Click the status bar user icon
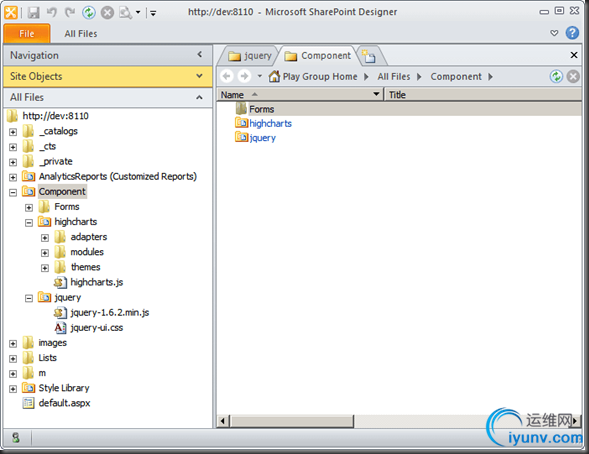The width and height of the screenshot is (589, 454). pos(16,437)
